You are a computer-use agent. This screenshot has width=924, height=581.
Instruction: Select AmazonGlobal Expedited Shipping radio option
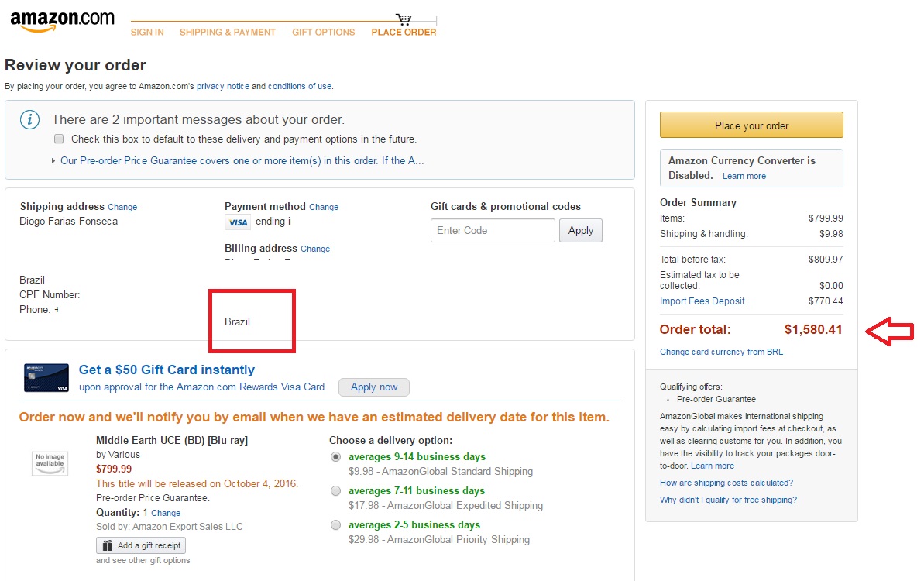(x=336, y=491)
